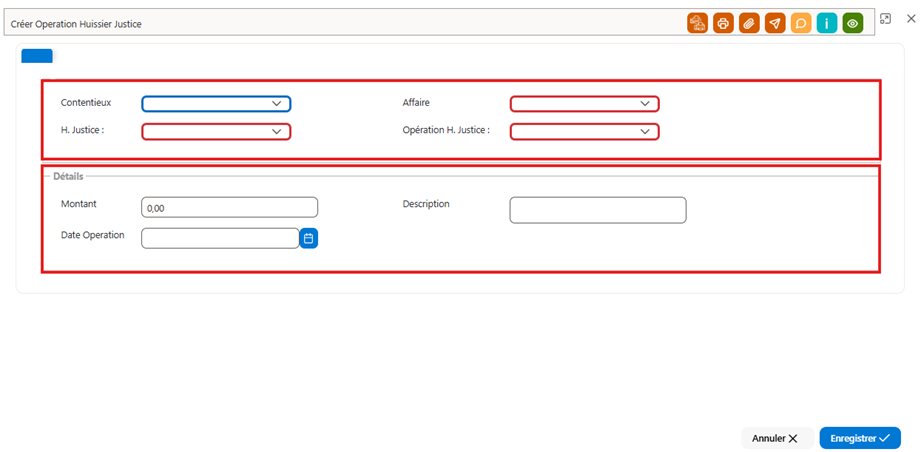Expand the H. Justice dropdown
This screenshot has height=452, width=921.
(216, 131)
